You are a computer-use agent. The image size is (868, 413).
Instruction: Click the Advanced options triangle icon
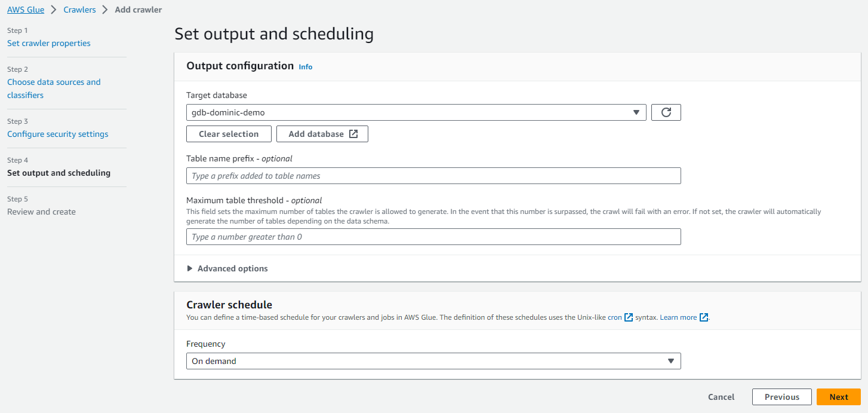point(190,268)
